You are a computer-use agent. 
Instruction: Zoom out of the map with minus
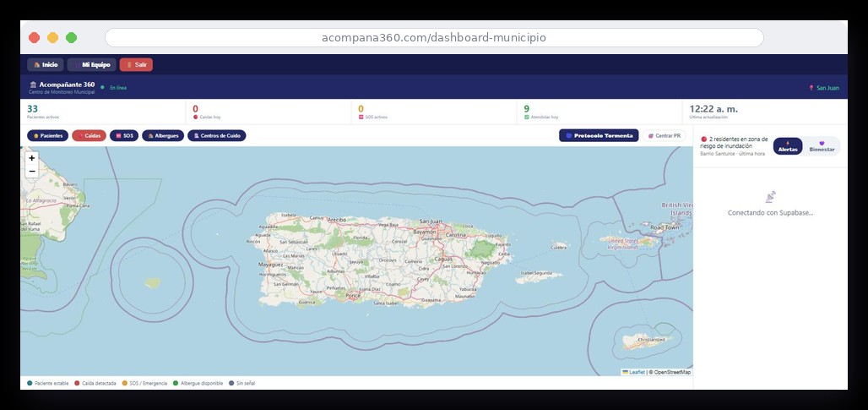[x=32, y=172]
